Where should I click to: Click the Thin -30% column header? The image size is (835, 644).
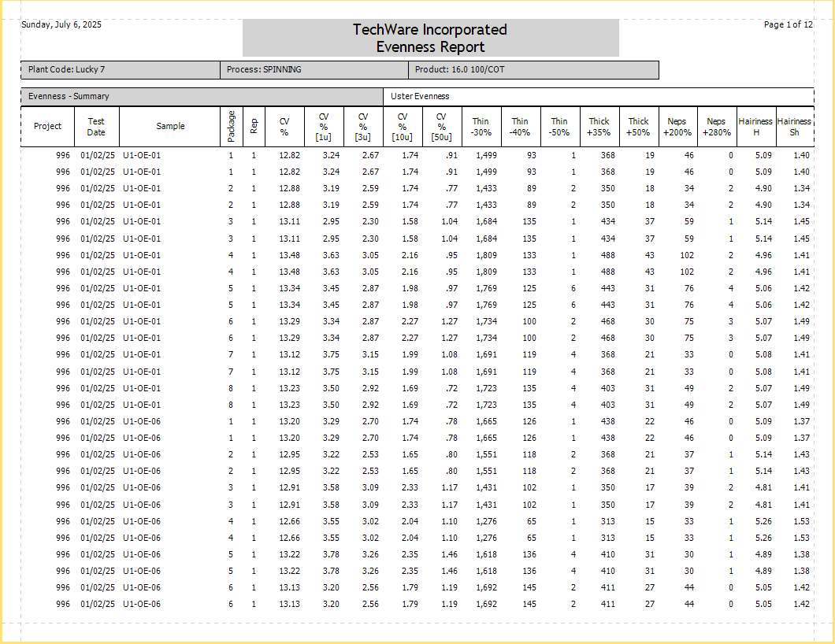point(481,127)
